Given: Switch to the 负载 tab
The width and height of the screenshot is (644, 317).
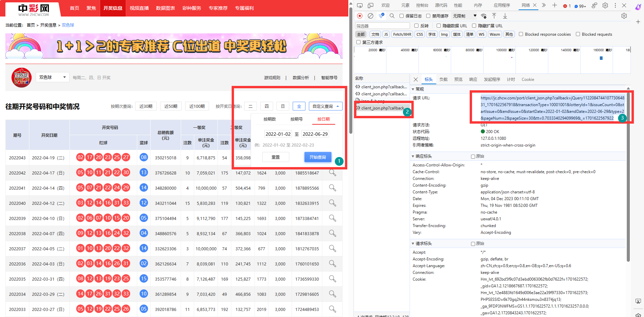Looking at the screenshot, I should pos(443,80).
